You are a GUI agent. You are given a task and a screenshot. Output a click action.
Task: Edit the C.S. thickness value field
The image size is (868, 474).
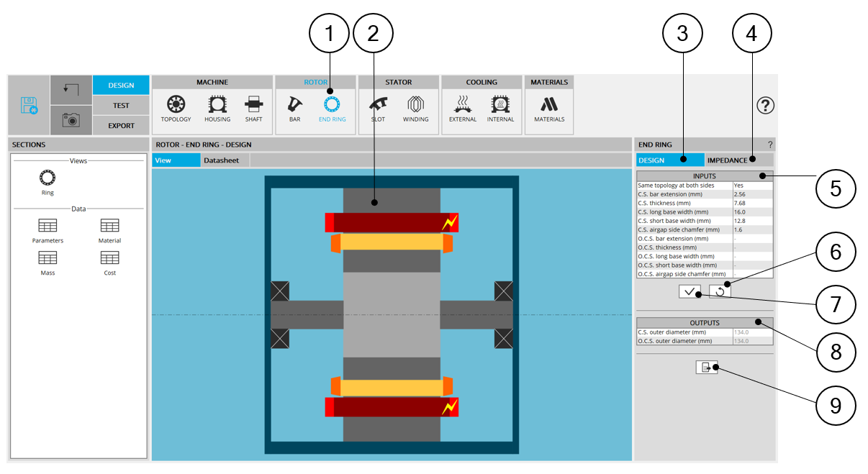click(751, 204)
